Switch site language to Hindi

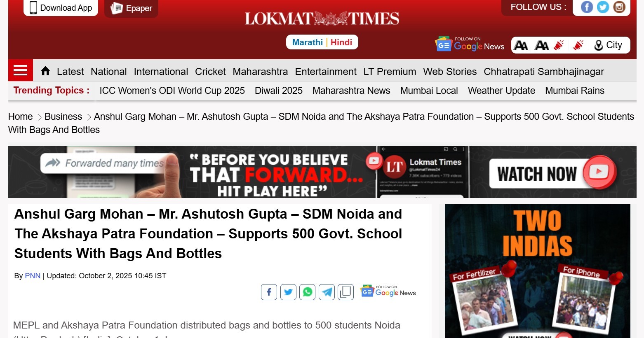pos(341,42)
